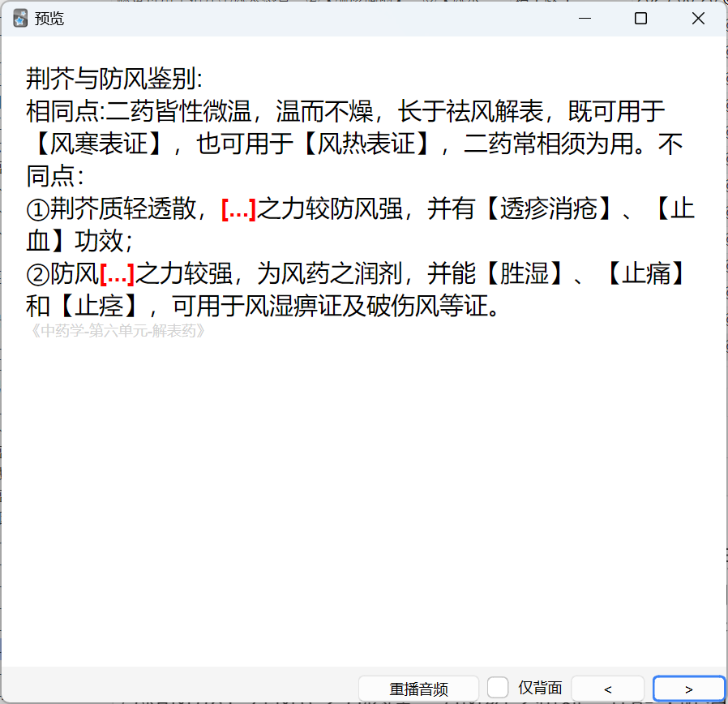Image resolution: width=728 pixels, height=704 pixels.
Task: Minimize the preview window
Action: pos(585,19)
